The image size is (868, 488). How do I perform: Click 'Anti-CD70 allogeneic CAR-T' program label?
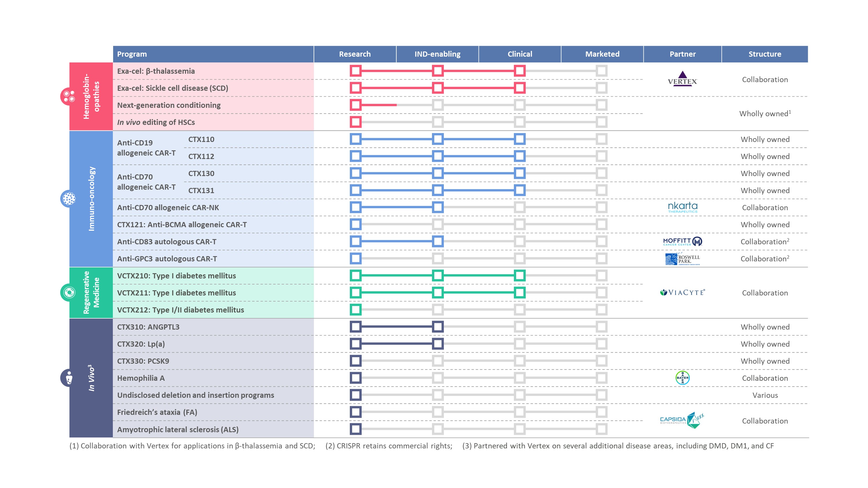pyautogui.click(x=146, y=182)
